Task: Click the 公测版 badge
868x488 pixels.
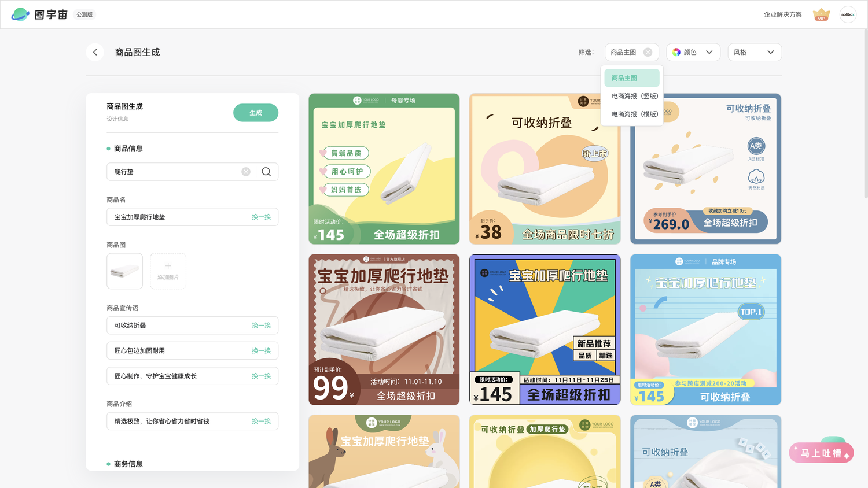Action: (84, 14)
